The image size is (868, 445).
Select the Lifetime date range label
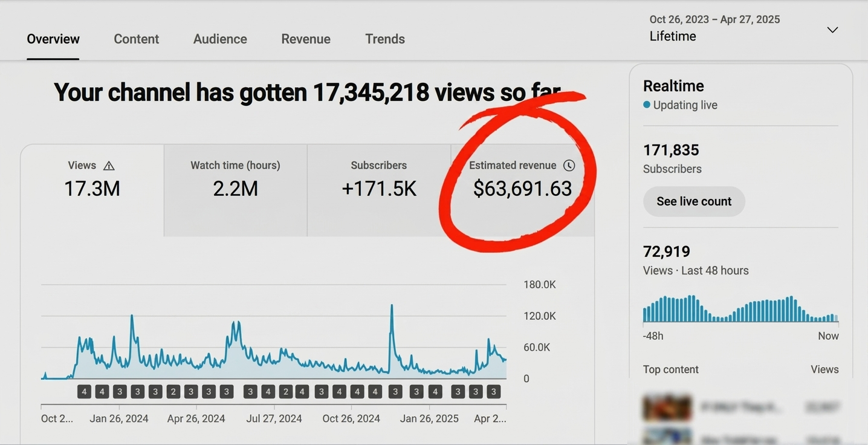(x=673, y=36)
